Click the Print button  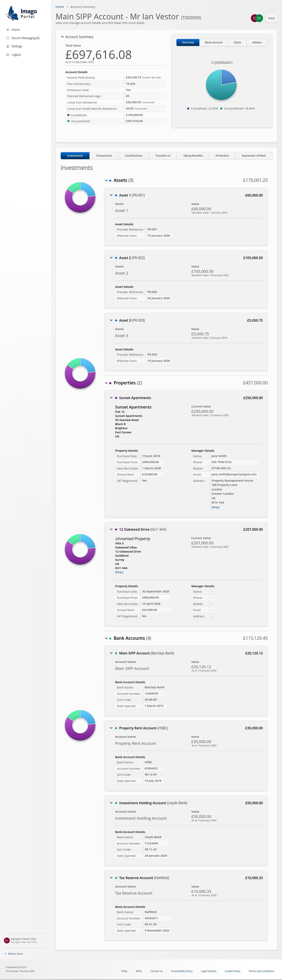tap(271, 18)
